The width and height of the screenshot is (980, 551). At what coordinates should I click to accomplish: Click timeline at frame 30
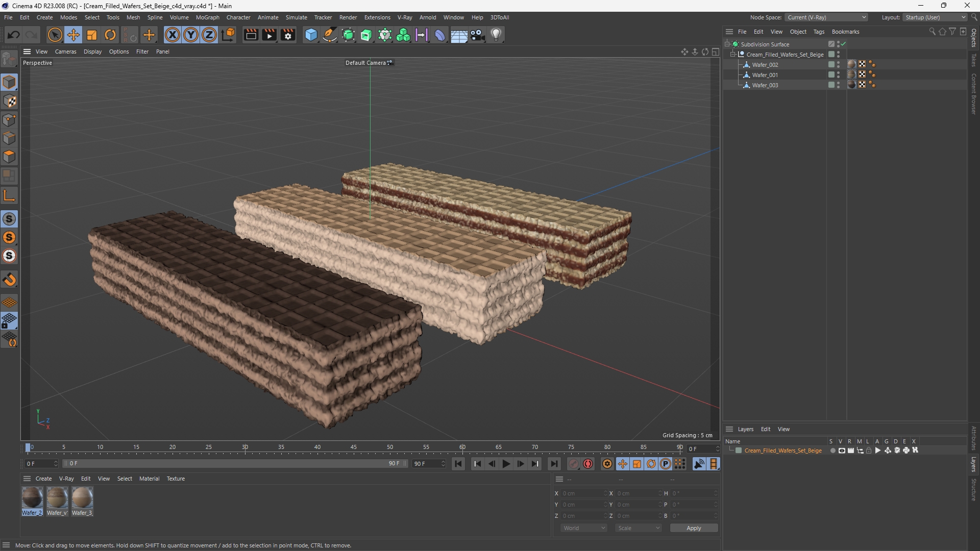pyautogui.click(x=245, y=447)
